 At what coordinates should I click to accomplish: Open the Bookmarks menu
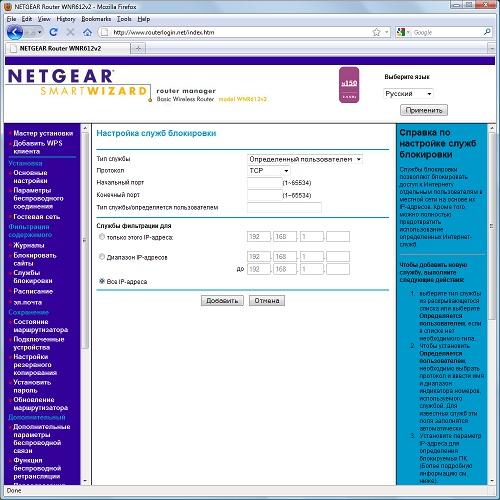point(96,19)
